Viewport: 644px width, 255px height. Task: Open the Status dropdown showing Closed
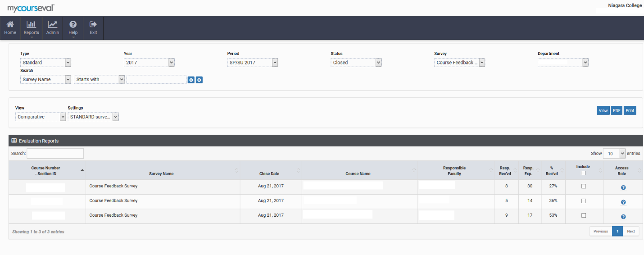pyautogui.click(x=356, y=63)
